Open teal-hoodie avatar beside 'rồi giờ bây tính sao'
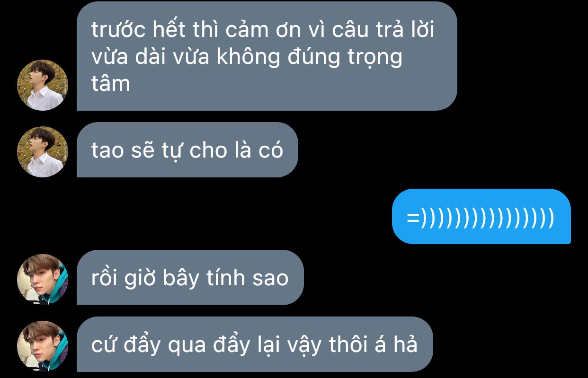Viewport: 588px width, 378px height. click(43, 280)
